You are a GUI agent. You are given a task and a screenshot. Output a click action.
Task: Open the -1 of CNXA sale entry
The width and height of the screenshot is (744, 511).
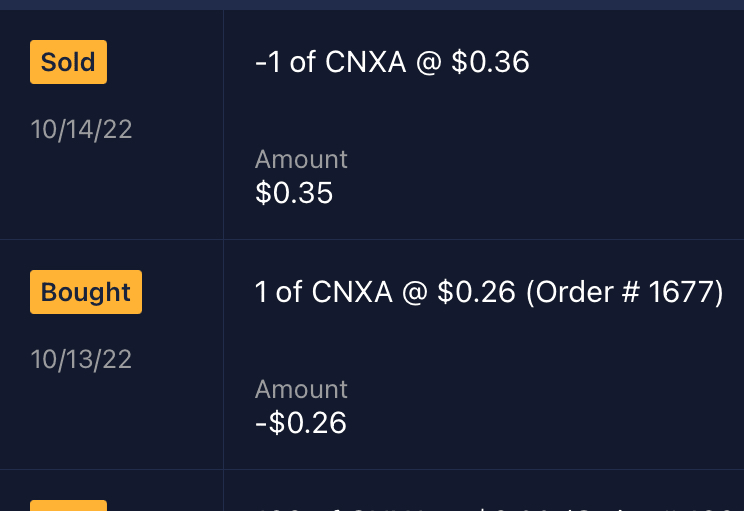[x=392, y=62]
